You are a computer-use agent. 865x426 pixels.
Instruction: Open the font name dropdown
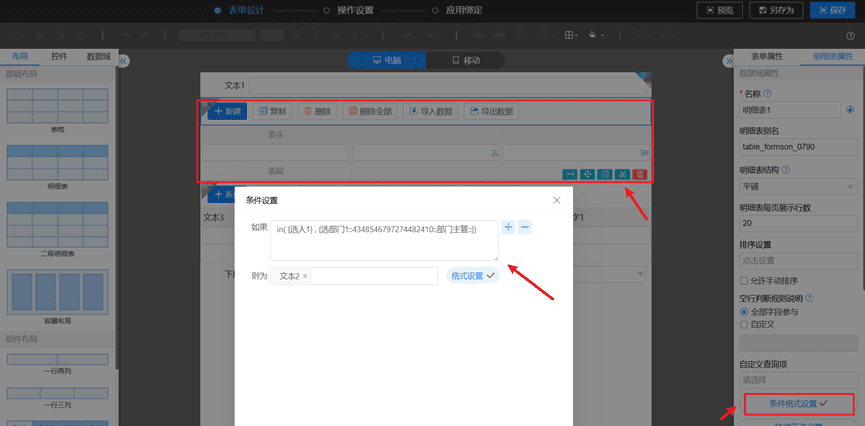[217, 35]
